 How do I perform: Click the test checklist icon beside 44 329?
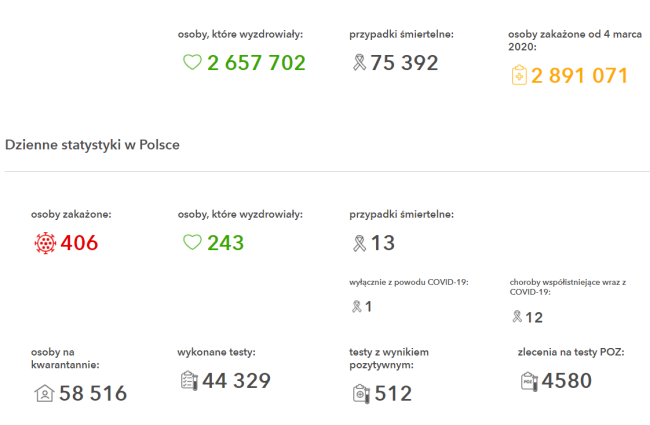(189, 380)
